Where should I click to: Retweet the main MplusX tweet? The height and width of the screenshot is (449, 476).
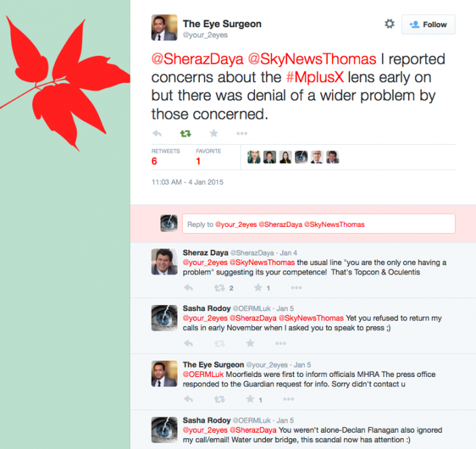186,133
